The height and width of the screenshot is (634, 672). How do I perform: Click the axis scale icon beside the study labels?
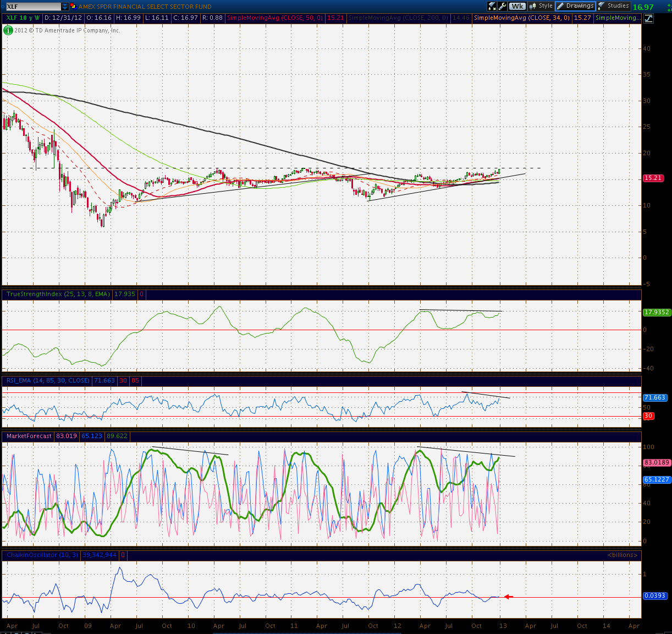pyautogui.click(x=649, y=18)
